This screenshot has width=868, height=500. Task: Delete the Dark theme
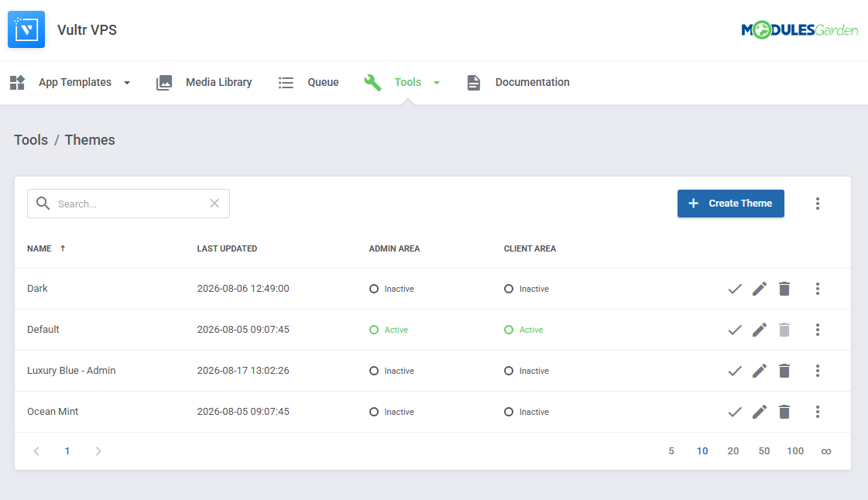784,289
